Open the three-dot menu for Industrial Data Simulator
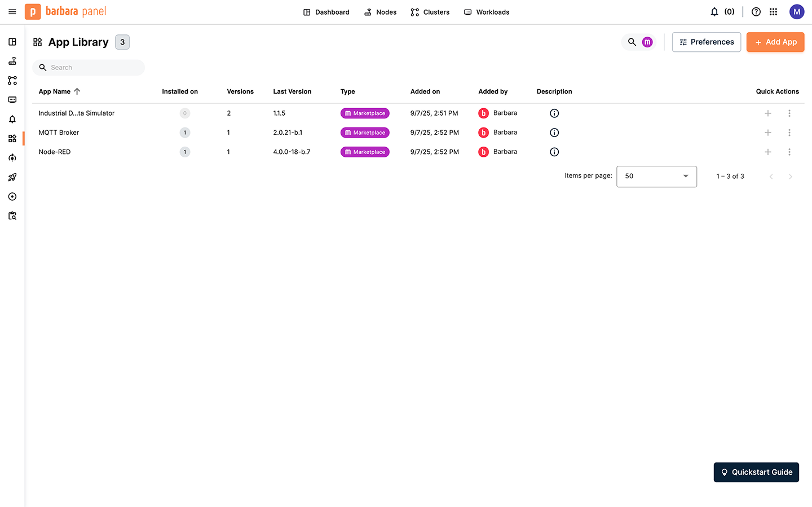The image size is (812, 507). pyautogui.click(x=789, y=113)
